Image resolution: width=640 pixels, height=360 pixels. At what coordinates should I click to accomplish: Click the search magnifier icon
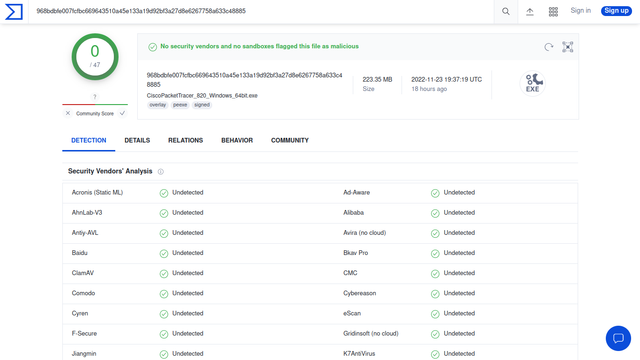pyautogui.click(x=506, y=11)
